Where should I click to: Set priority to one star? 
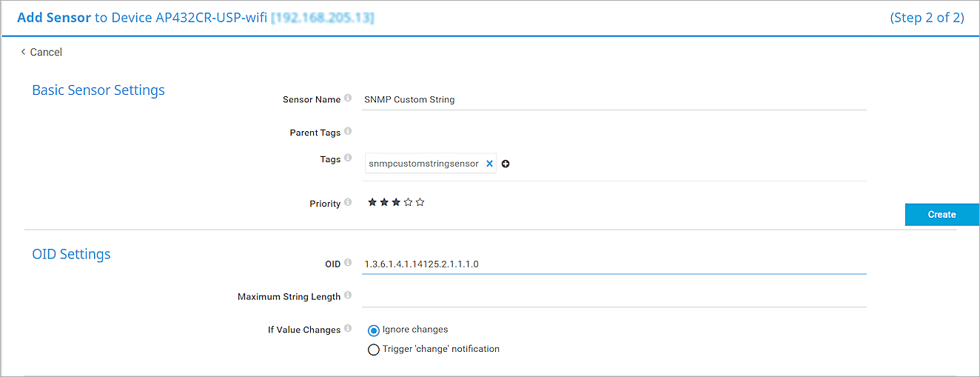click(x=372, y=202)
